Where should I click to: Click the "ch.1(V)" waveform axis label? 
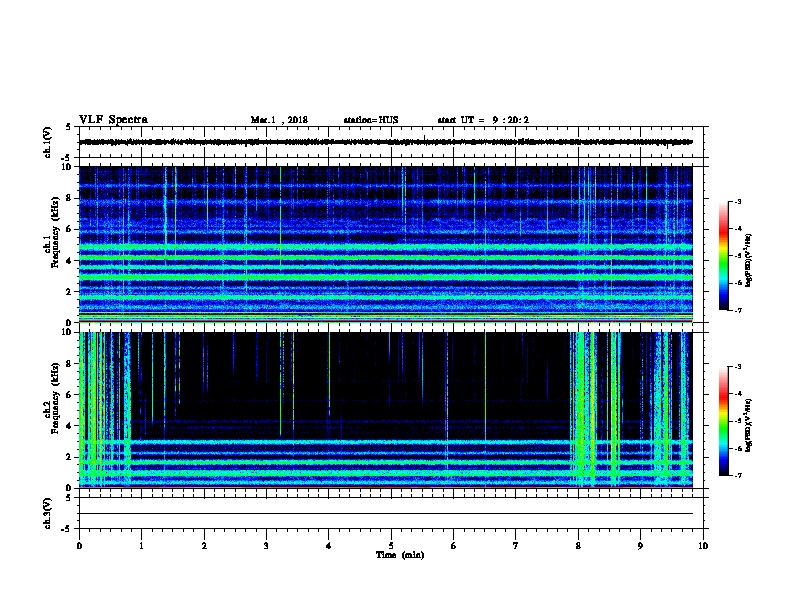48,142
